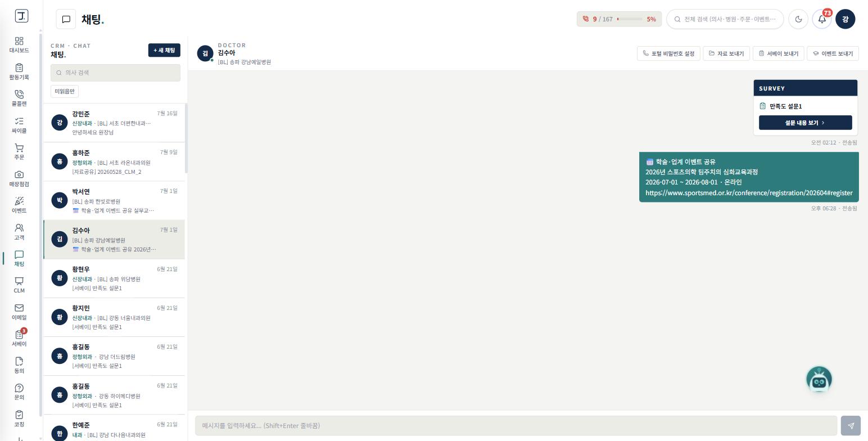Click the left sidebar scrollbar

(40, 225)
